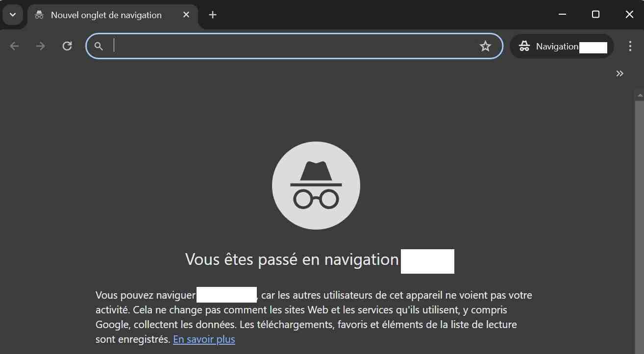
Task: Expand hidden bookmarks with double chevron
Action: (x=620, y=73)
